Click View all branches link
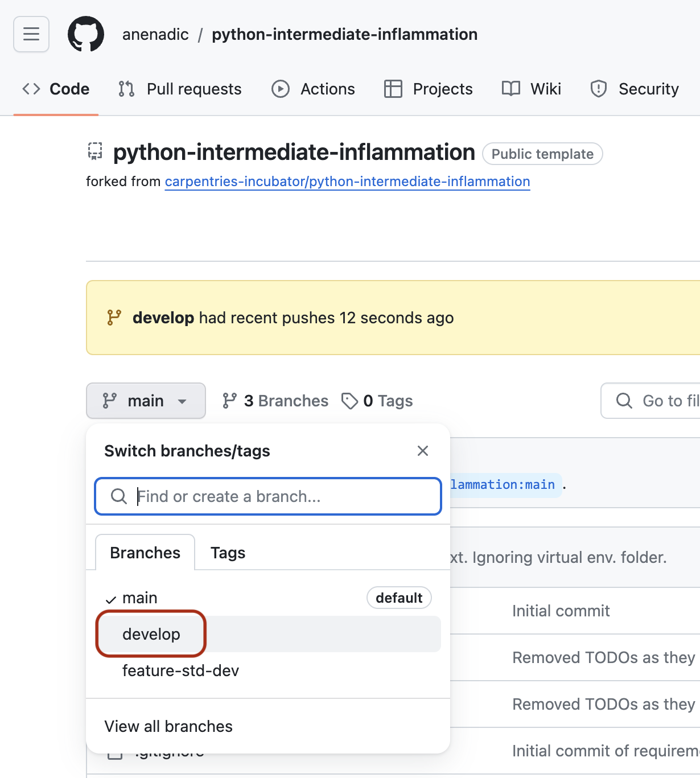The image size is (700, 778). click(168, 726)
